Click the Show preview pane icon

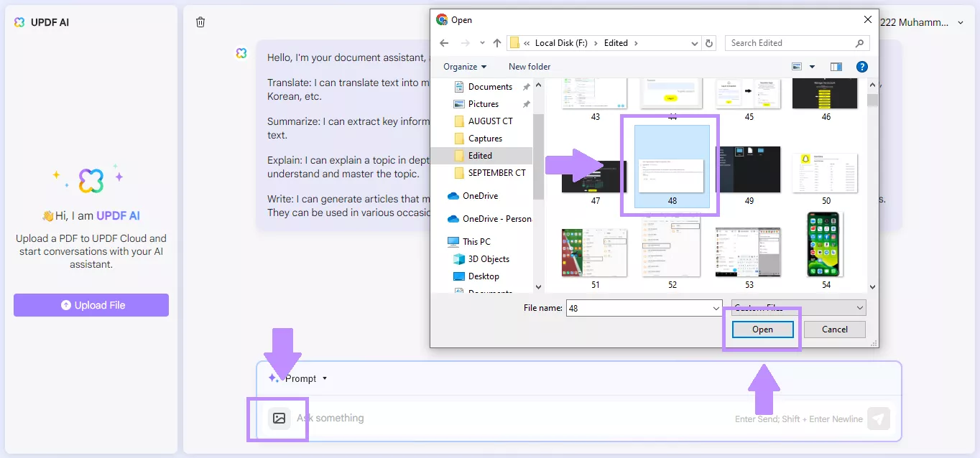[x=836, y=67]
